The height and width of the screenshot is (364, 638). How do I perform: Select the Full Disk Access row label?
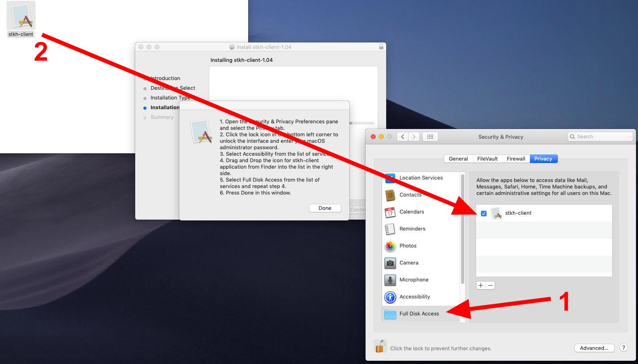[419, 314]
